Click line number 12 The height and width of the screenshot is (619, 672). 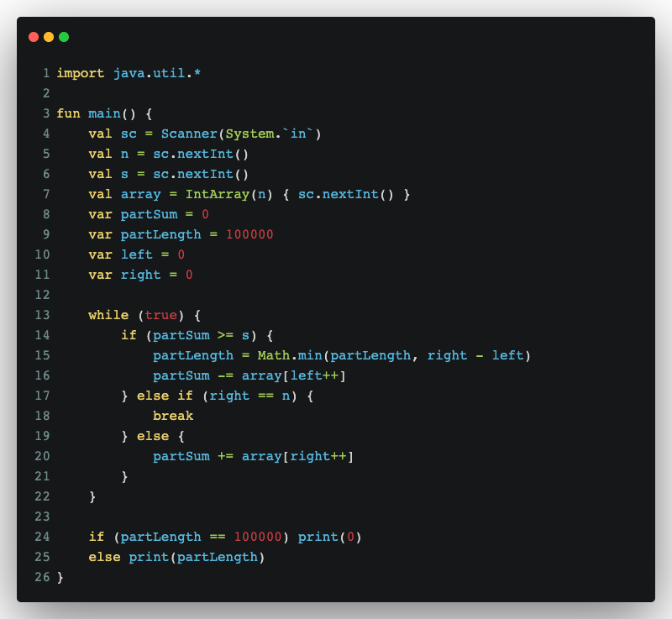[43, 295]
